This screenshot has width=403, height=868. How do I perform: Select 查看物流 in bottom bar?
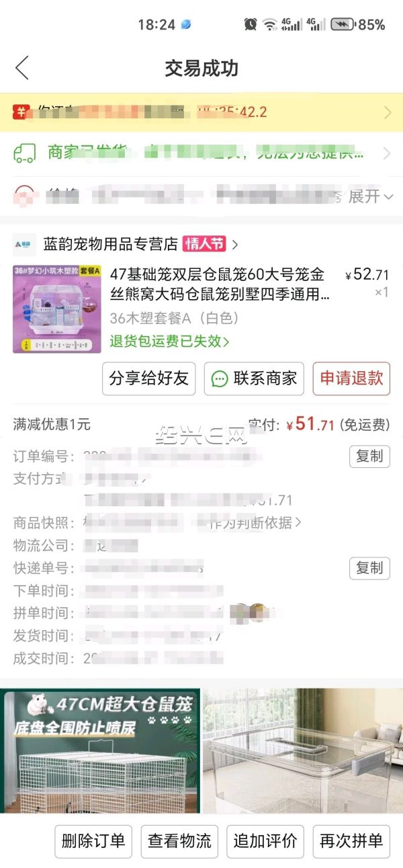point(179,841)
